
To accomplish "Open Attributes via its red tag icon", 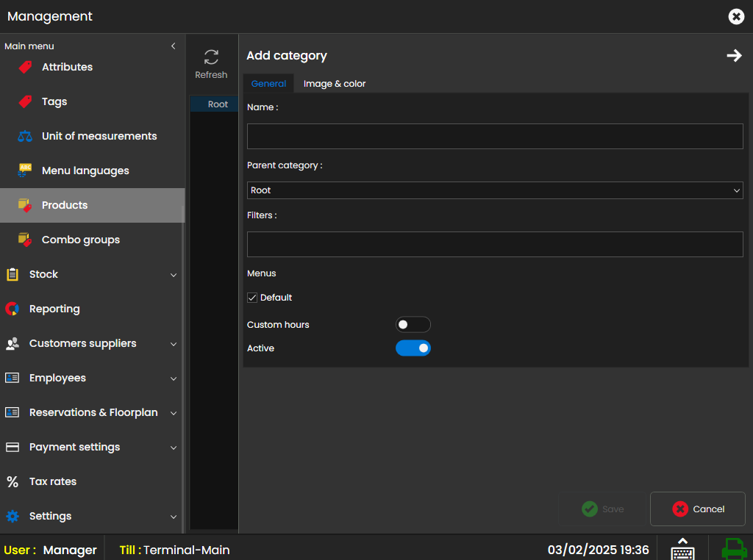I will (x=25, y=67).
